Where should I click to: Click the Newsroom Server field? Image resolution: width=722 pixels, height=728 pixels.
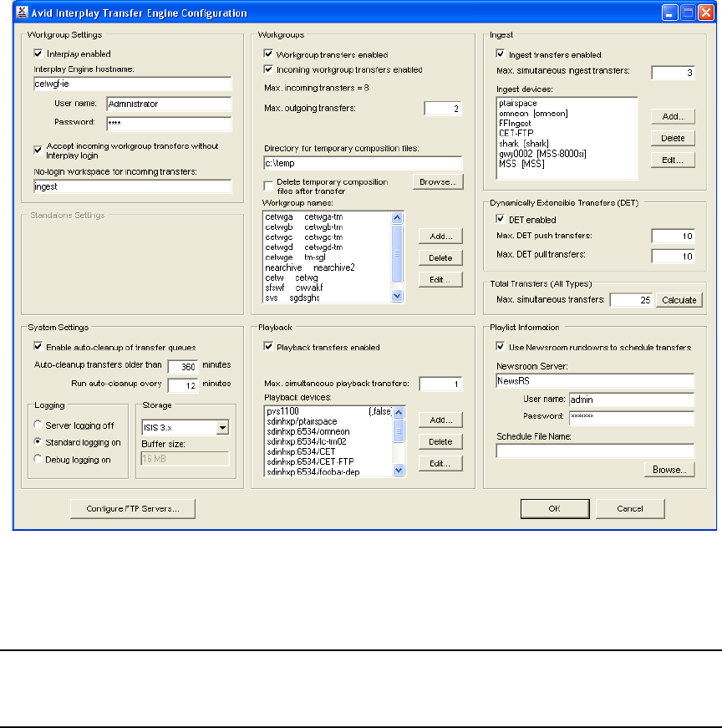[x=595, y=380]
